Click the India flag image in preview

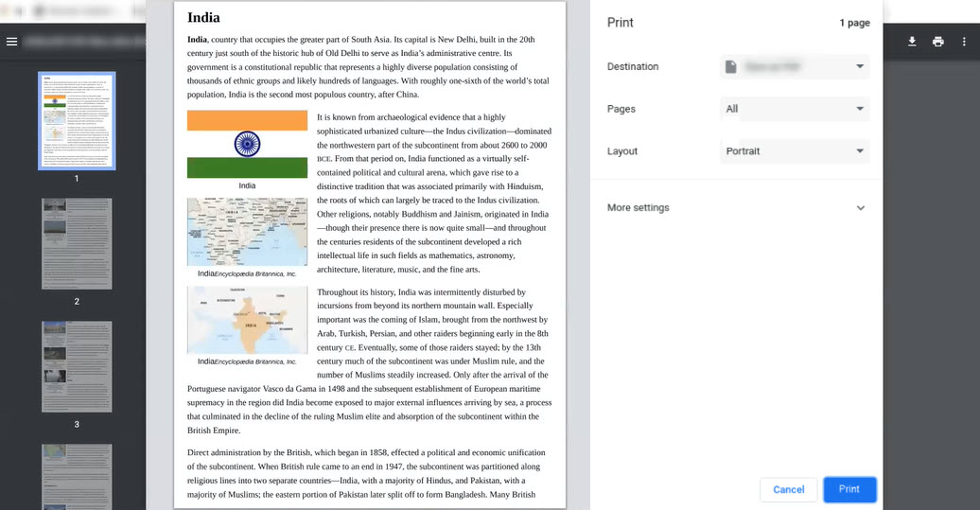(x=247, y=144)
